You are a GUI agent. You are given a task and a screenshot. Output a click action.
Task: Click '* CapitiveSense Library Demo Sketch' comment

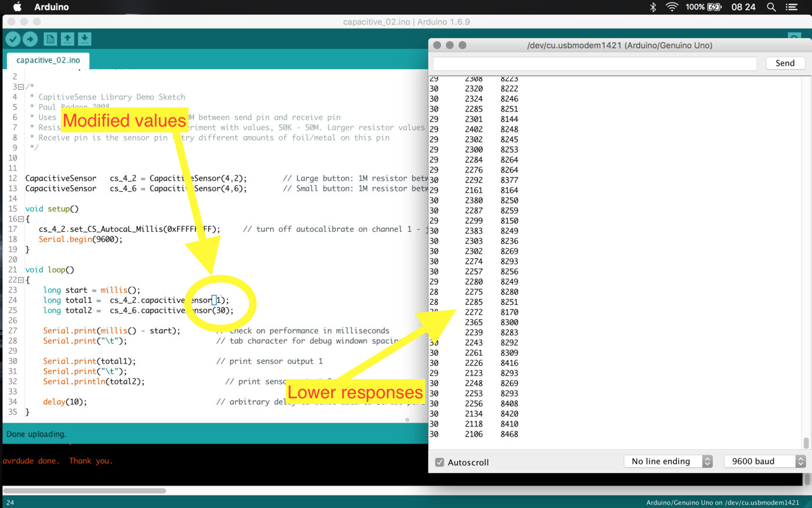108,97
